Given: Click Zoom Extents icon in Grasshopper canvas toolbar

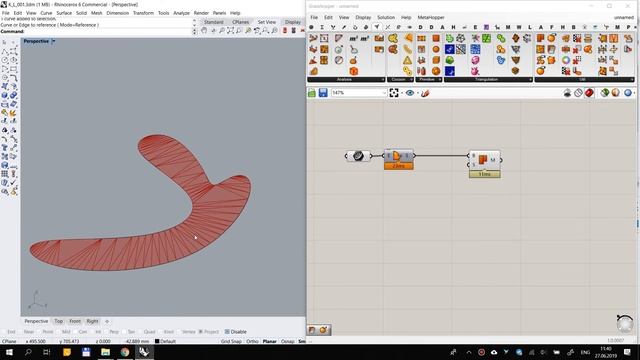Looking at the screenshot, I should pyautogui.click(x=394, y=93).
